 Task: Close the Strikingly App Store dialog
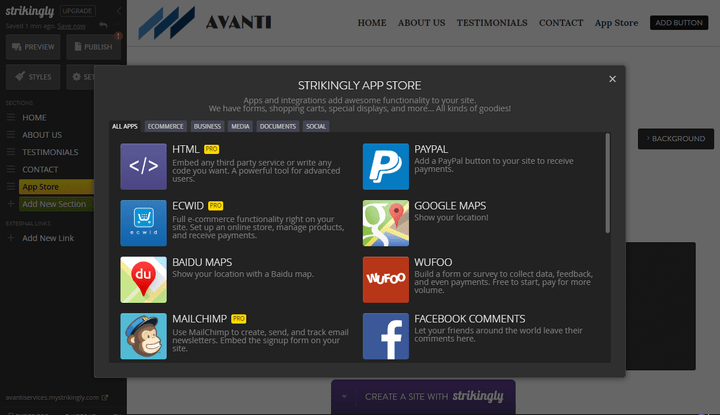pyautogui.click(x=612, y=79)
